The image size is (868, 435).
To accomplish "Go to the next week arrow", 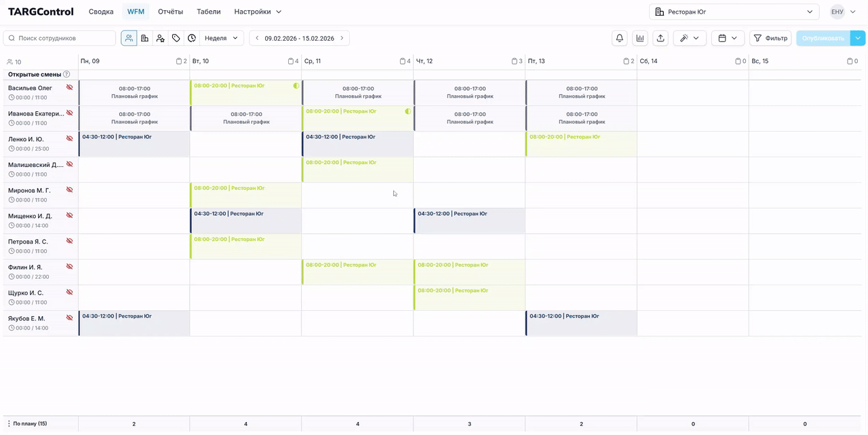I will tap(342, 39).
